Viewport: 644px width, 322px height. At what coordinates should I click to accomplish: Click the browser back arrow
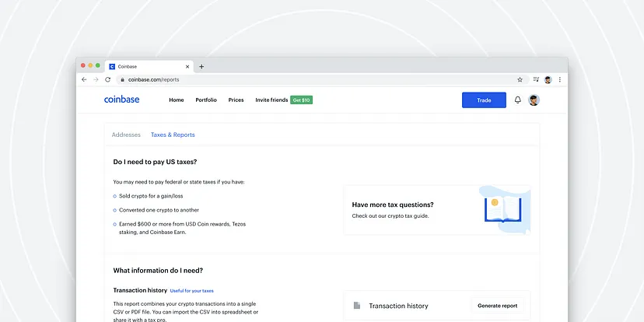[x=84, y=79]
